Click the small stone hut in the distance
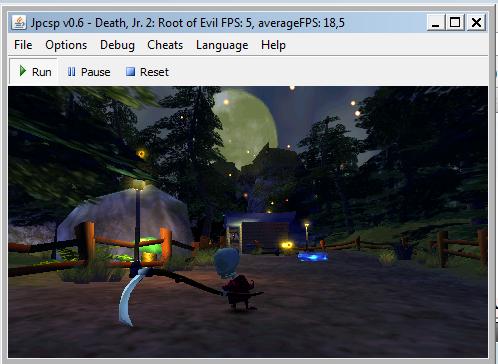 coord(259,233)
